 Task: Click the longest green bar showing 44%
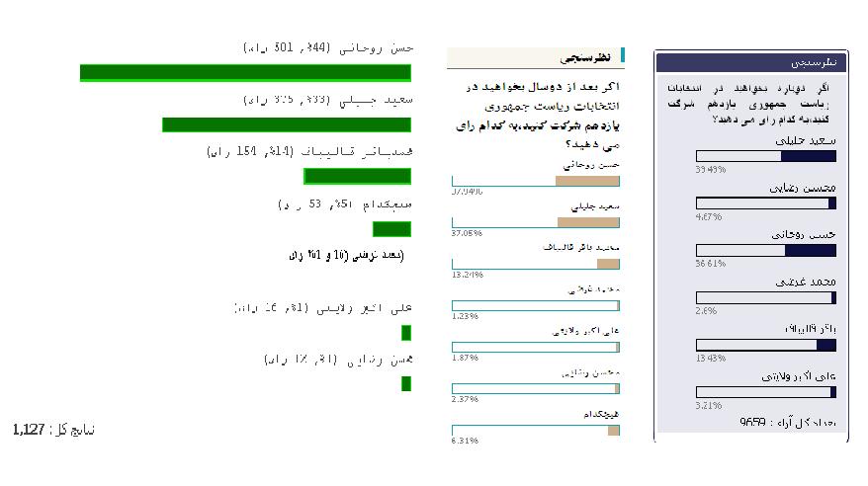click(245, 72)
